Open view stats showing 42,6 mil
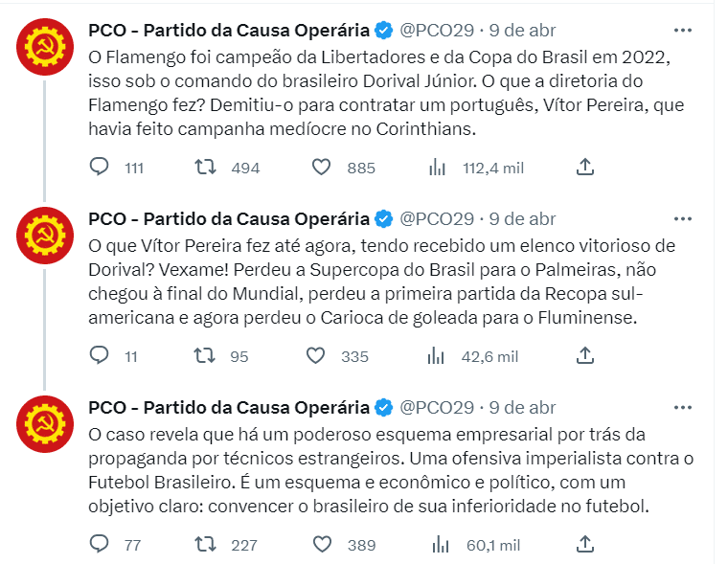 tap(436, 356)
